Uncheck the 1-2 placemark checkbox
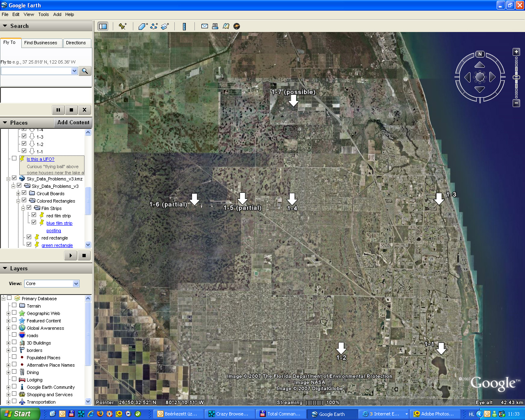The width and height of the screenshot is (525, 420). pos(24,144)
